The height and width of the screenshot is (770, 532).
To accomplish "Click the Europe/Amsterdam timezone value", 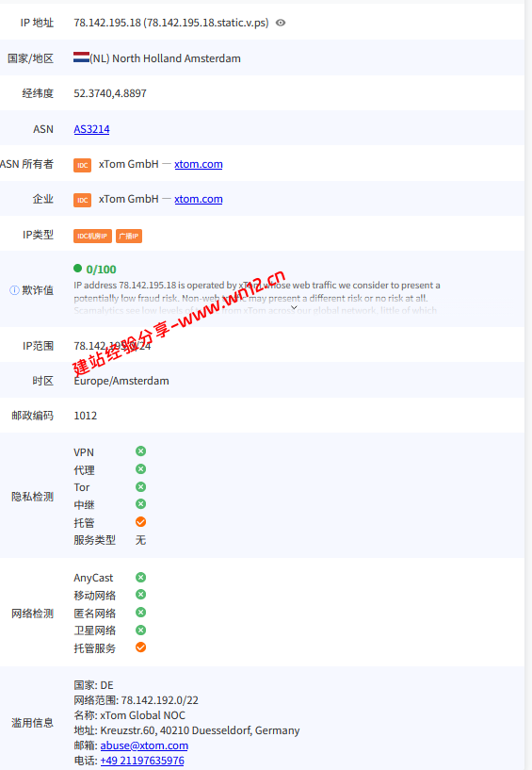I will (x=121, y=381).
